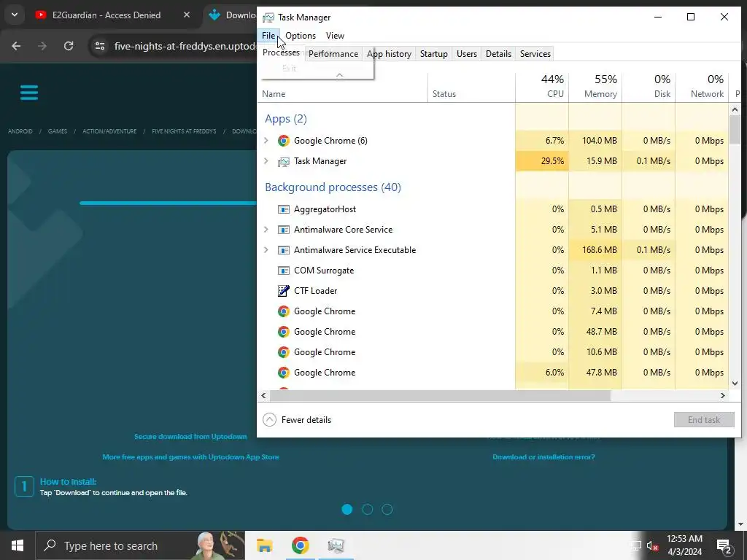Sort processes by Disk column header

coord(649,87)
